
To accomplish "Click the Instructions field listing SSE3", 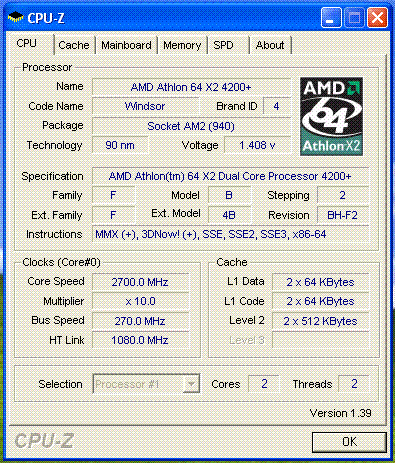I will pyautogui.click(x=230, y=234).
